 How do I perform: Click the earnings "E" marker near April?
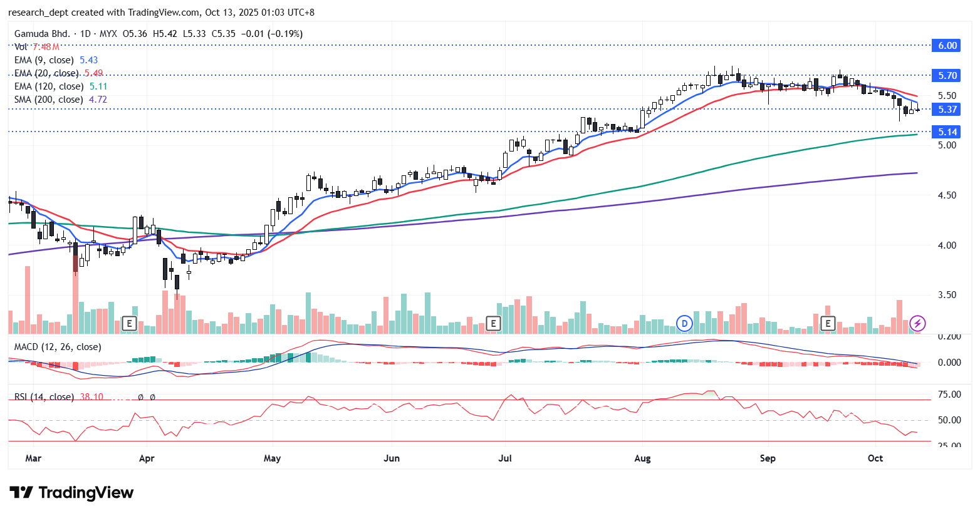(x=129, y=323)
